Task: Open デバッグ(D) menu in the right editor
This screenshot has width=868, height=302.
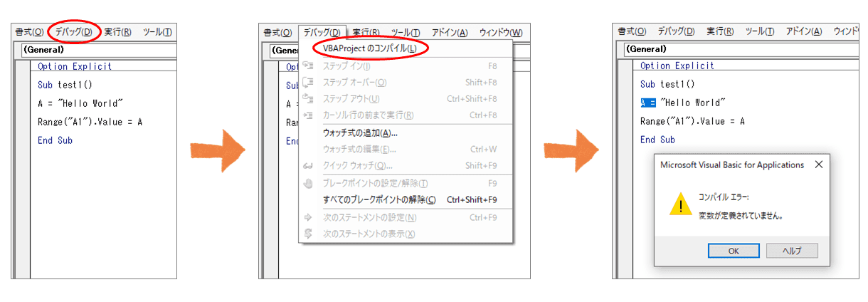Action: tap(677, 31)
